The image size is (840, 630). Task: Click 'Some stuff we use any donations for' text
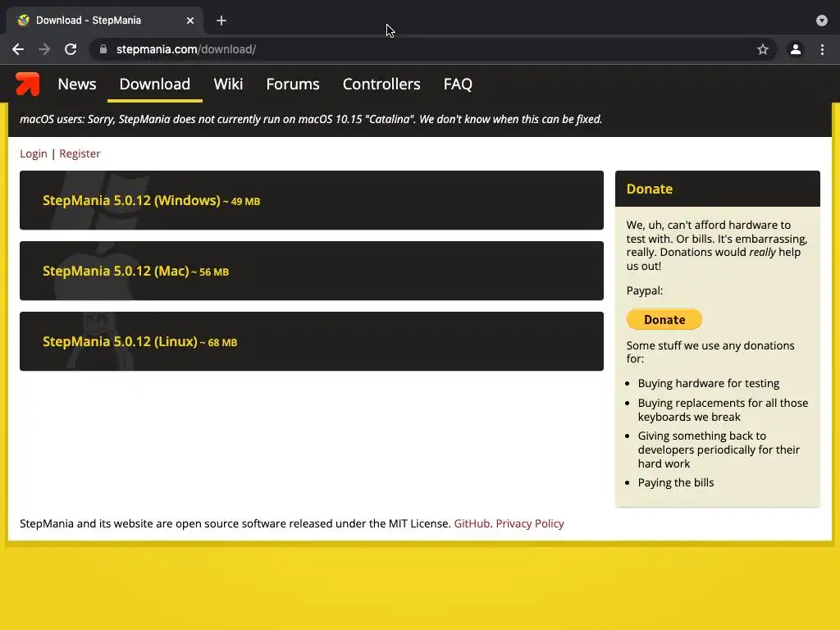pyautogui.click(x=710, y=352)
